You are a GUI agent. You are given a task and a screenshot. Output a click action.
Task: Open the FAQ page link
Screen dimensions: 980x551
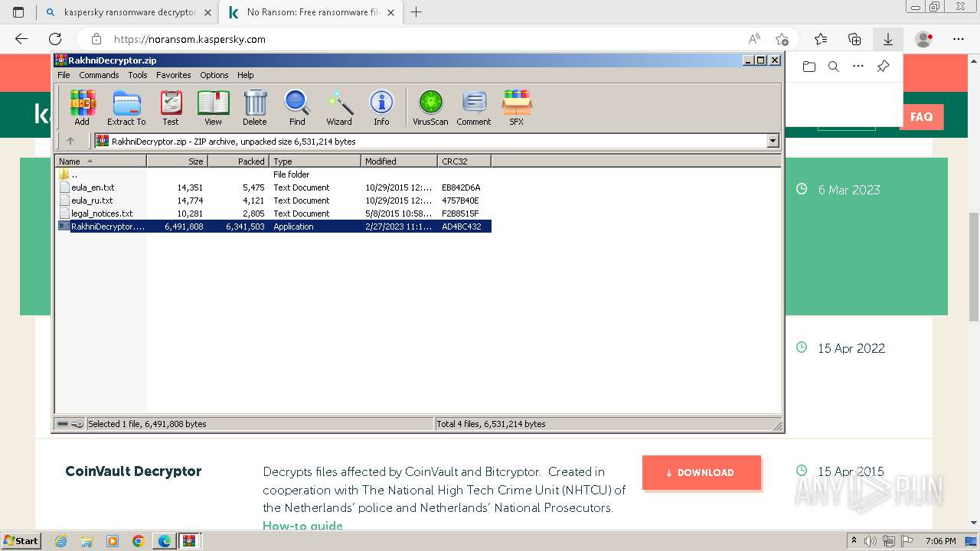(922, 117)
